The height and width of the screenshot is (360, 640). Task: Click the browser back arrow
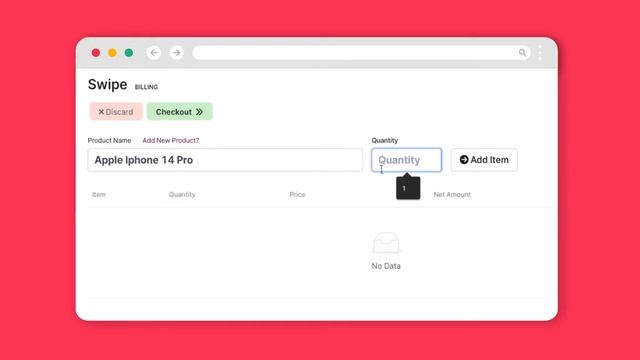[154, 53]
